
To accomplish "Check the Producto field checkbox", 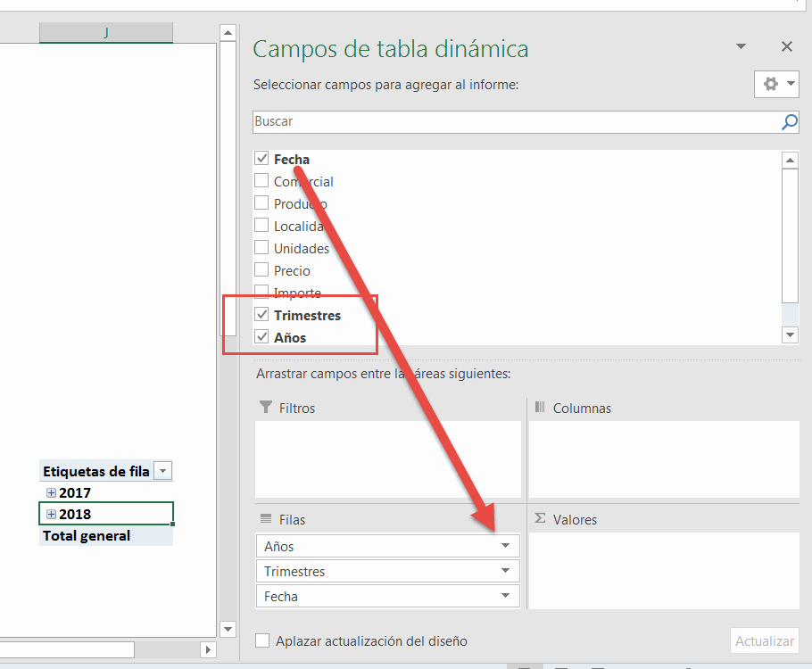I will pyautogui.click(x=262, y=203).
